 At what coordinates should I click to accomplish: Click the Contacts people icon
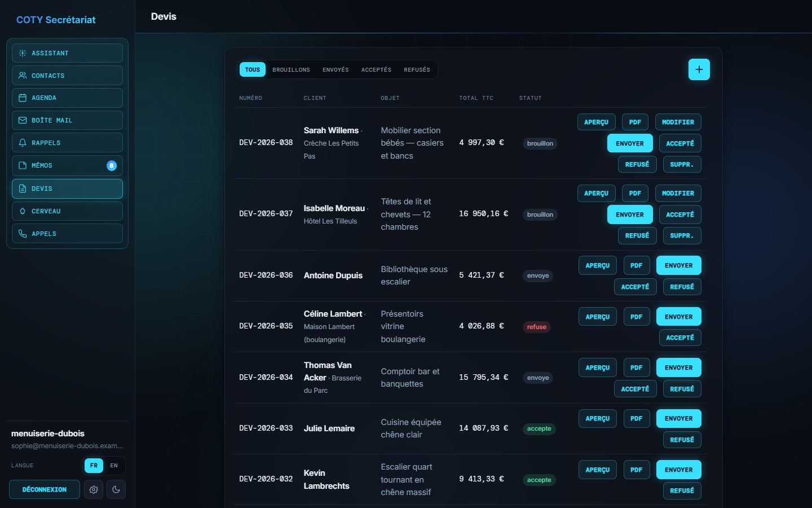[x=23, y=76]
